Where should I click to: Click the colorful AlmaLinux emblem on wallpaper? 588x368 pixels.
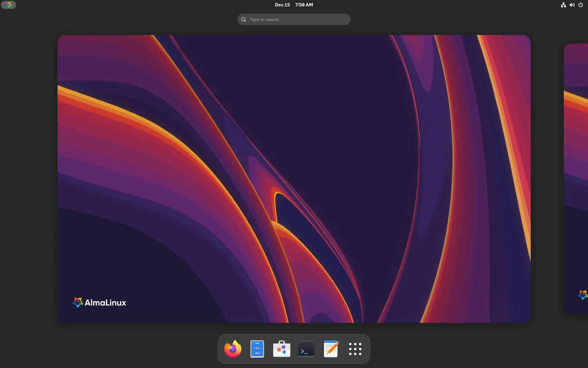pos(77,302)
